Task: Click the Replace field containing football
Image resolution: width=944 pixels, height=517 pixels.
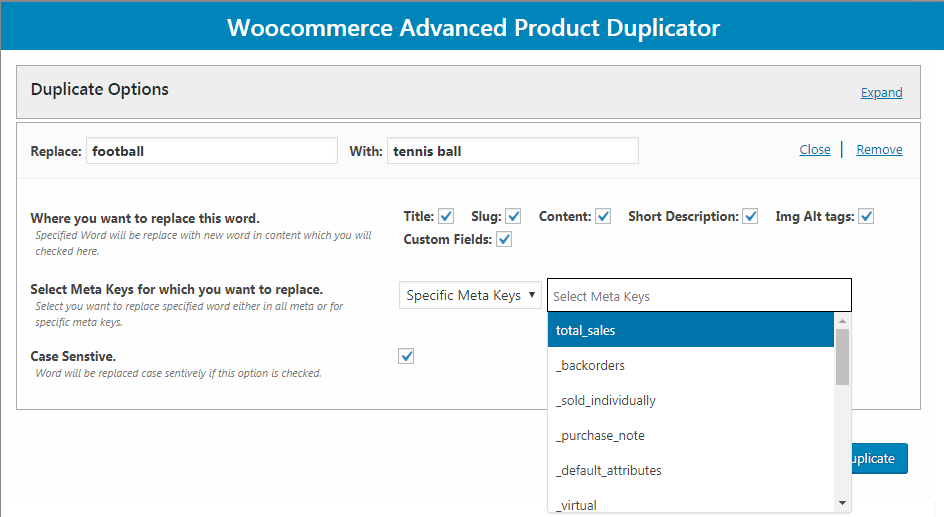Action: 212,150
